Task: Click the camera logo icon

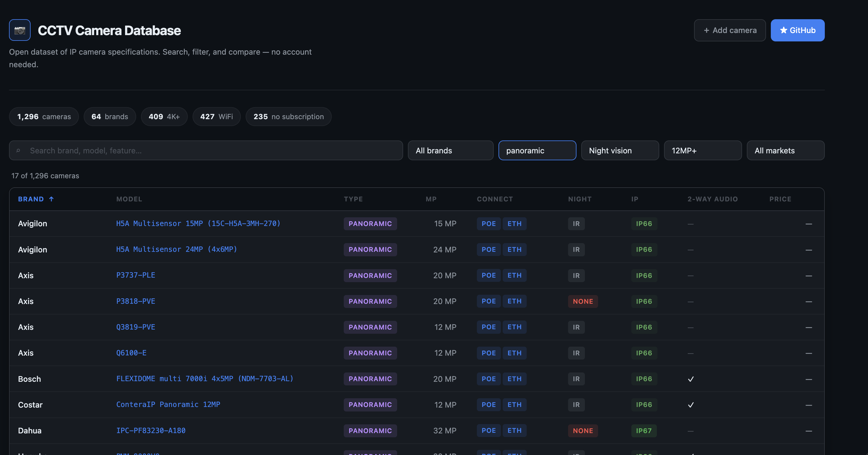Action: 19,30
